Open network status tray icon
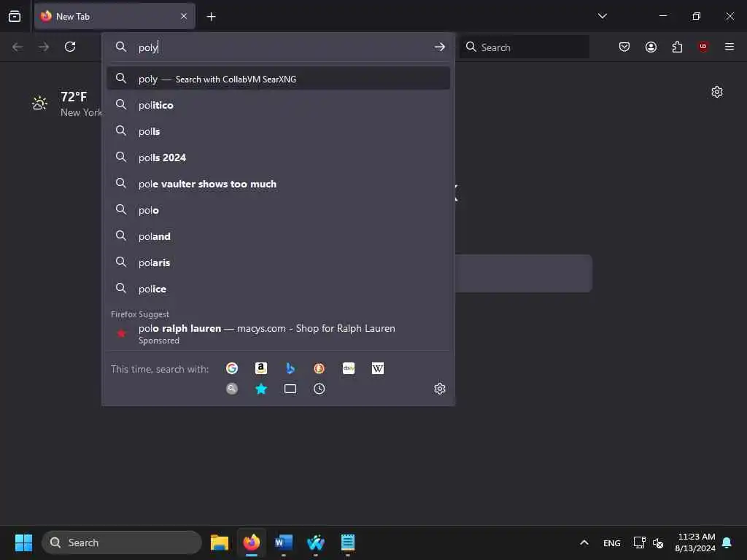The image size is (747, 560). [639, 542]
